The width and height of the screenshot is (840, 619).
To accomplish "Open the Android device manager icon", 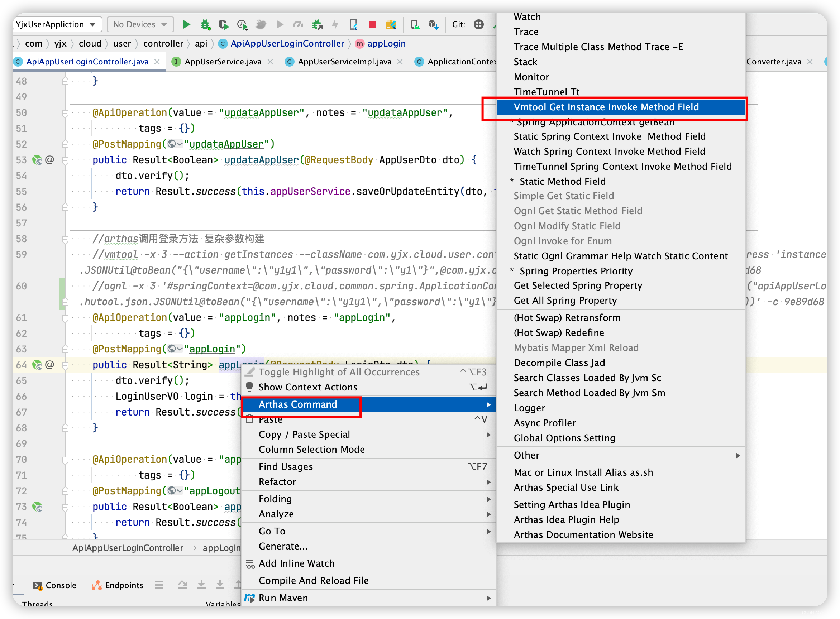I will 415,25.
